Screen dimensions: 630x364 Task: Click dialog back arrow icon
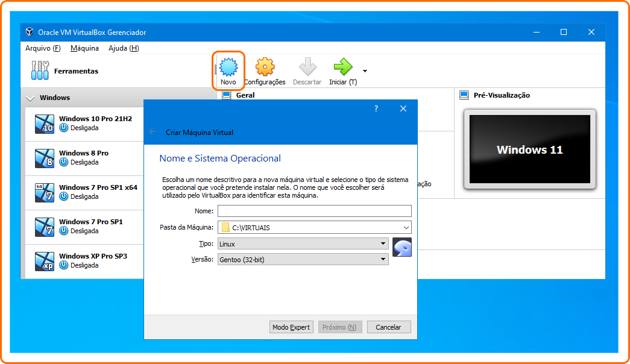coord(153,132)
